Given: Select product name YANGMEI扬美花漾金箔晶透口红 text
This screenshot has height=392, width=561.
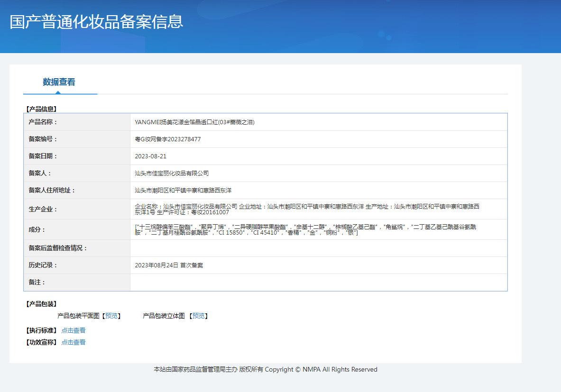Looking at the screenshot, I should tap(194, 122).
